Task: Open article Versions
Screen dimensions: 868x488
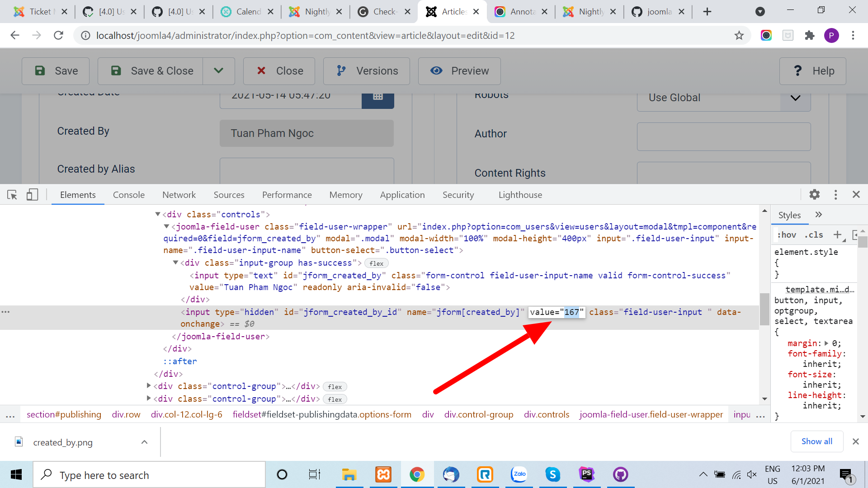Action: pos(367,71)
